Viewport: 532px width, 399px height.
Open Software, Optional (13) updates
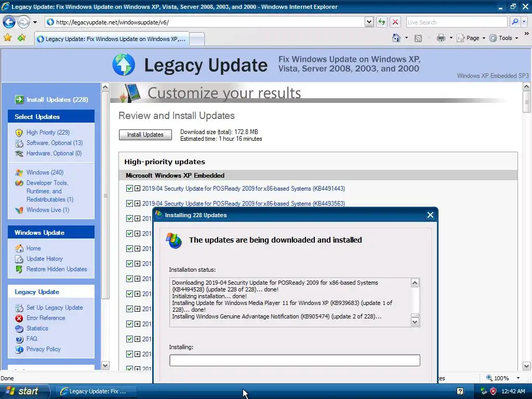(54, 143)
